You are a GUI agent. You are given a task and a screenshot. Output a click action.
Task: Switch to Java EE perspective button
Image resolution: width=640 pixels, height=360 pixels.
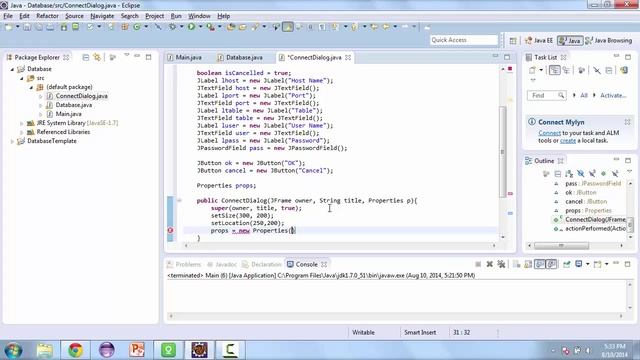539,40
